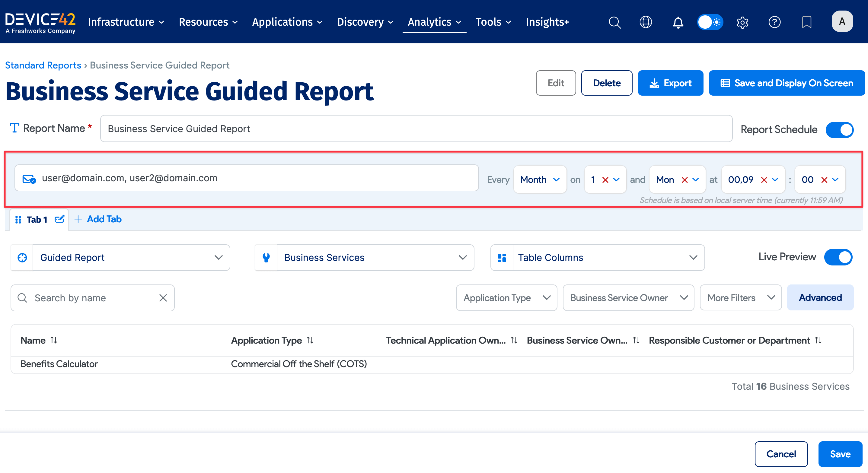Click the Table Columns grid icon
The height and width of the screenshot is (473, 868).
502,258
